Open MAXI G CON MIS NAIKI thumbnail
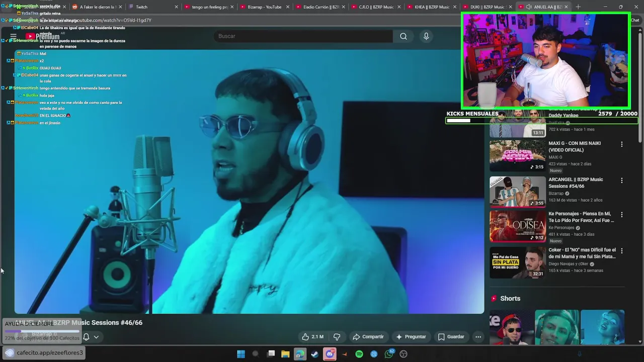The image size is (644, 362). [x=517, y=156]
